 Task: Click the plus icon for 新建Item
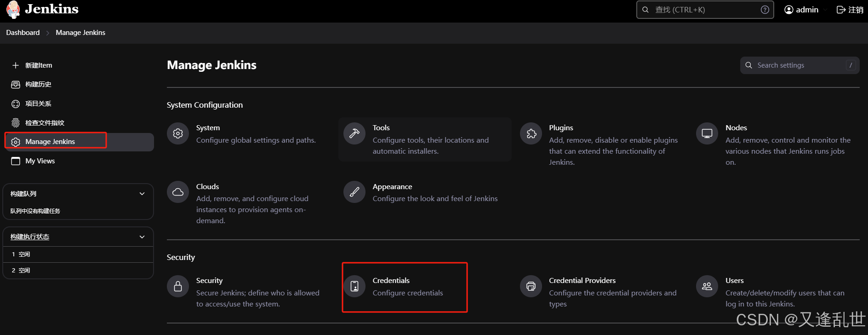pos(16,65)
